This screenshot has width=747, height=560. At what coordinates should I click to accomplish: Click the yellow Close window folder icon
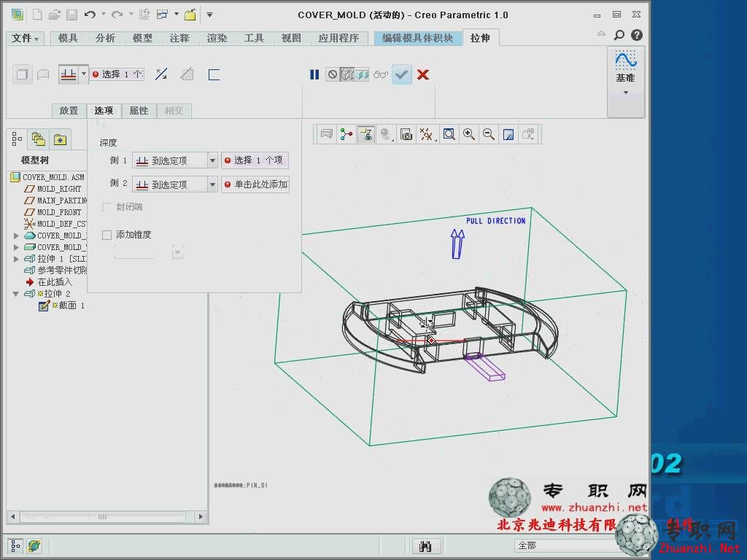[x=190, y=15]
